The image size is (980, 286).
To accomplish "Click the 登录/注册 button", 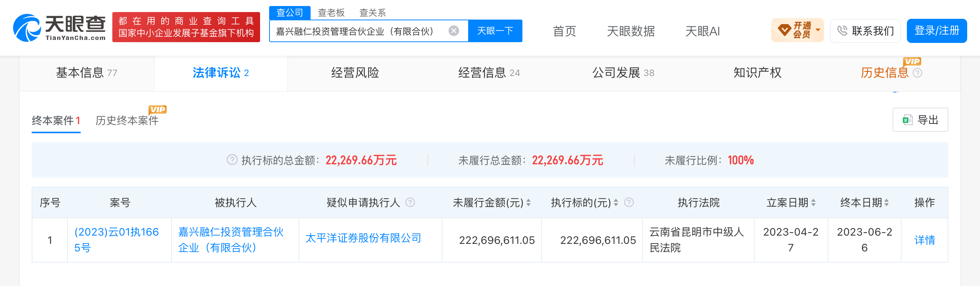I will (936, 31).
